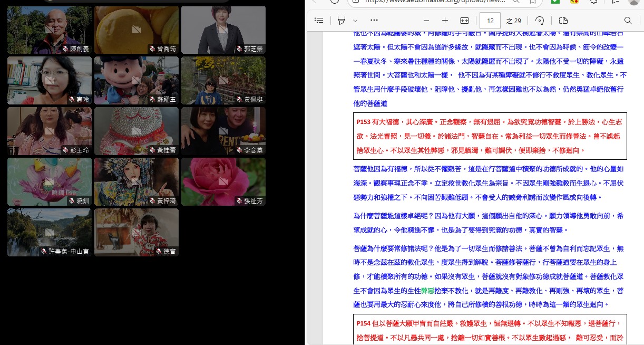This screenshot has width=644, height=345.
Task: Click the PDF page number field
Action: click(490, 21)
